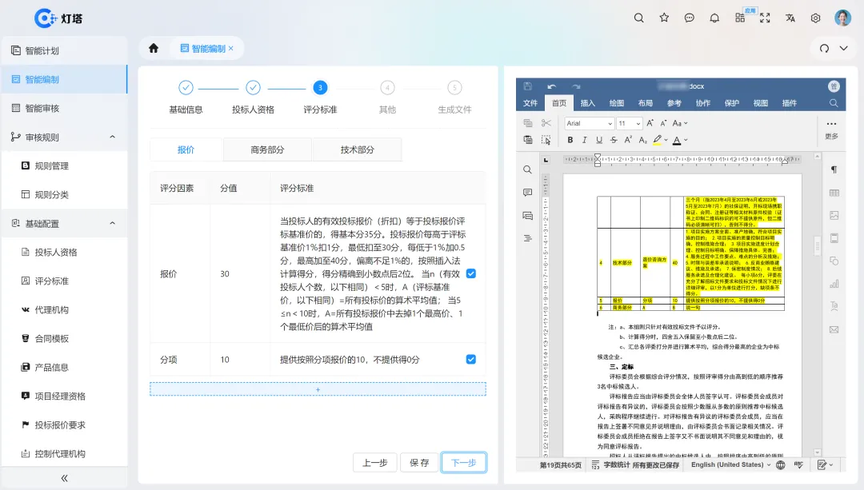Click the dashed add-row plus bar
The width and height of the screenshot is (864, 490).
coord(318,389)
